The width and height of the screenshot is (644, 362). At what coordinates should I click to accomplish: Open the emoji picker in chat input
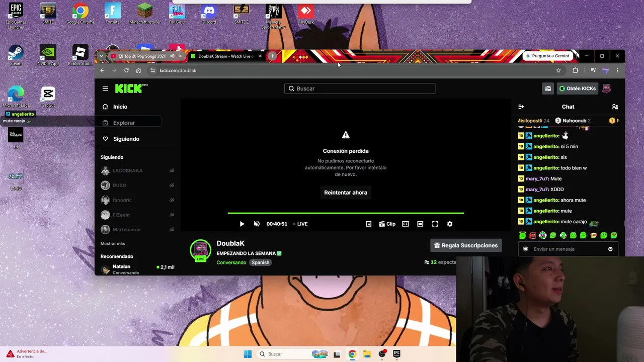[x=610, y=249]
